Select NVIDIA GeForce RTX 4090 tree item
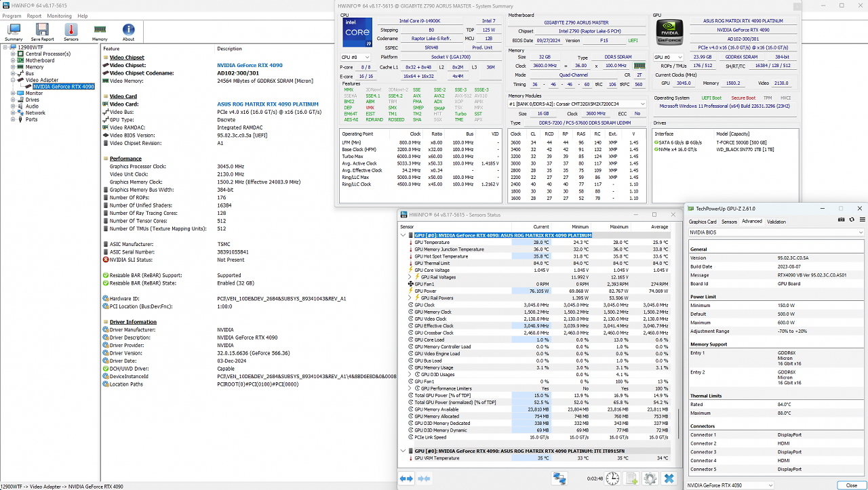This screenshot has width=868, height=490. (64, 87)
